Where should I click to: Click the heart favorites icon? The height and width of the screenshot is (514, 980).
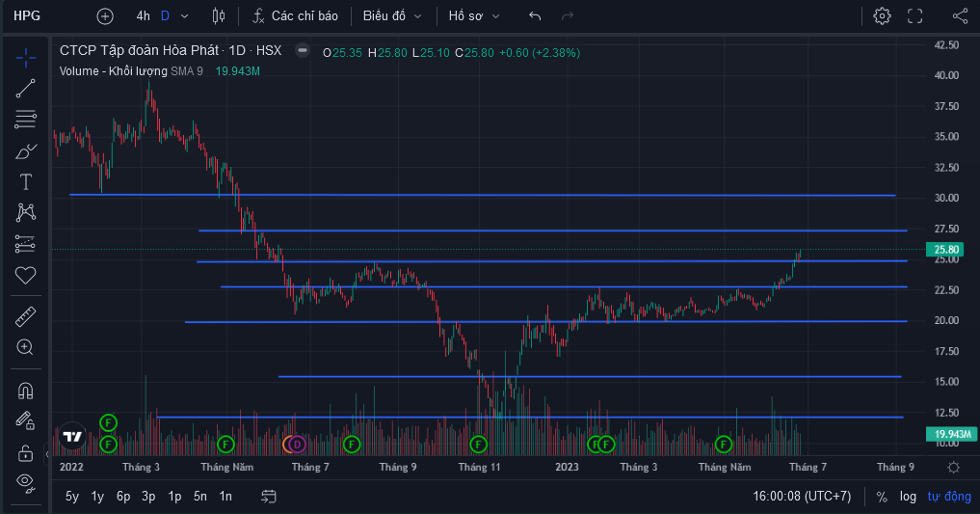tap(26, 275)
